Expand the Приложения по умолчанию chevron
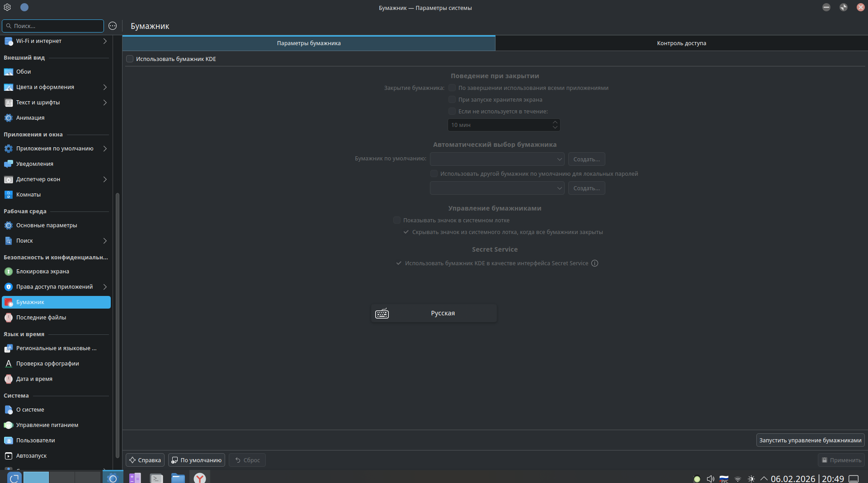The height and width of the screenshot is (483, 868). coord(105,149)
